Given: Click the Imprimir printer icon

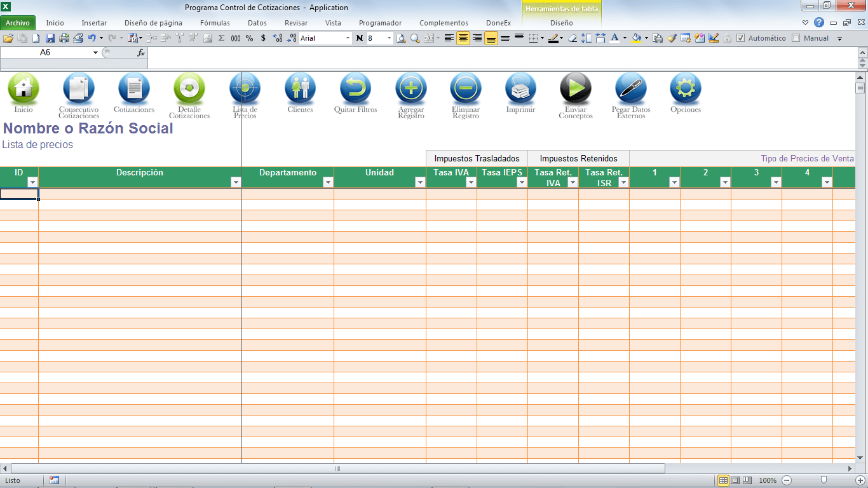Looking at the screenshot, I should point(520,89).
